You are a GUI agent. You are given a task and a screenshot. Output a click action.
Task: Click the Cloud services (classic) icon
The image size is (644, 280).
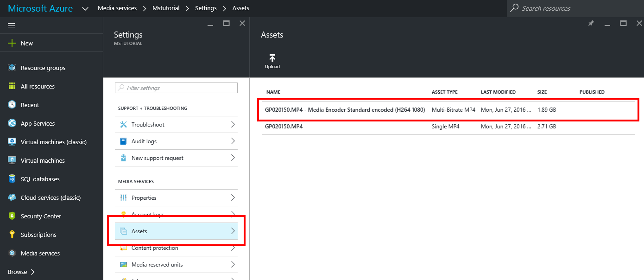point(12,197)
